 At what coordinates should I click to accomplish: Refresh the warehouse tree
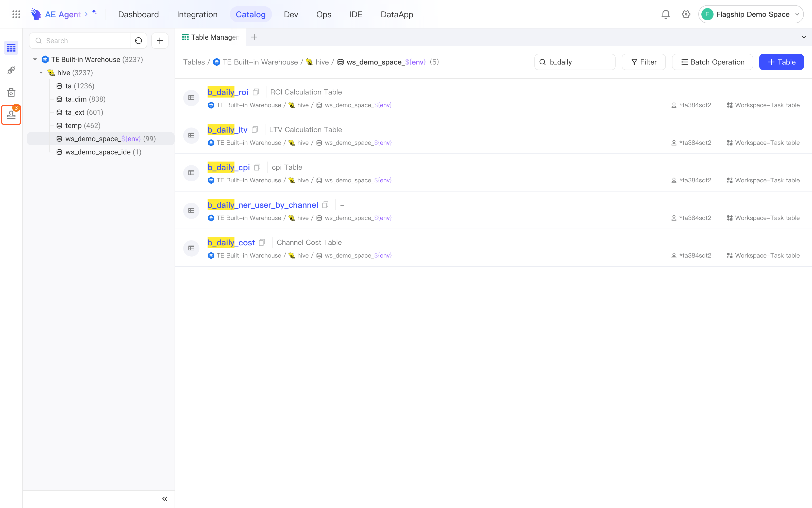pyautogui.click(x=139, y=41)
